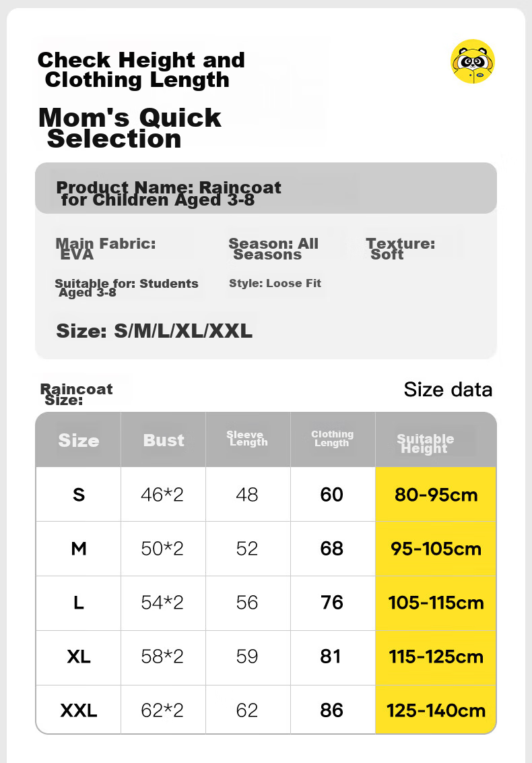Image resolution: width=532 pixels, height=763 pixels.
Task: Click the Clothing Length column header
Action: [x=333, y=438]
